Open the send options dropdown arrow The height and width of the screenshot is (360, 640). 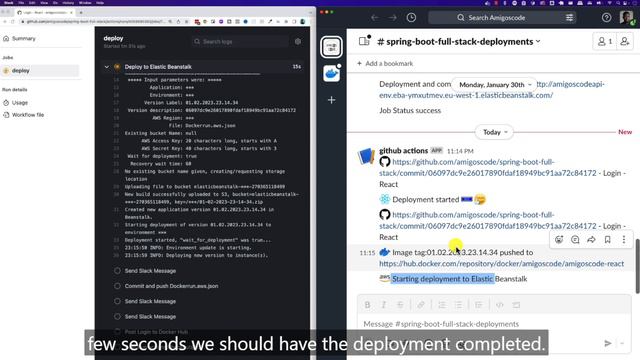pos(622,343)
